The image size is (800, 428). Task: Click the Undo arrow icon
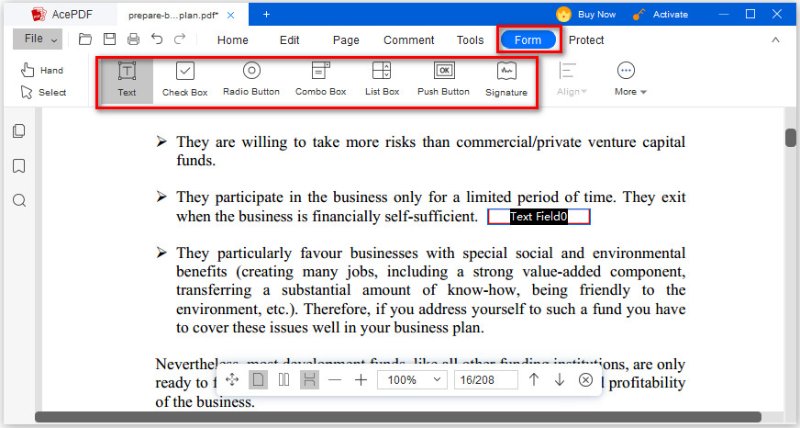tap(157, 39)
